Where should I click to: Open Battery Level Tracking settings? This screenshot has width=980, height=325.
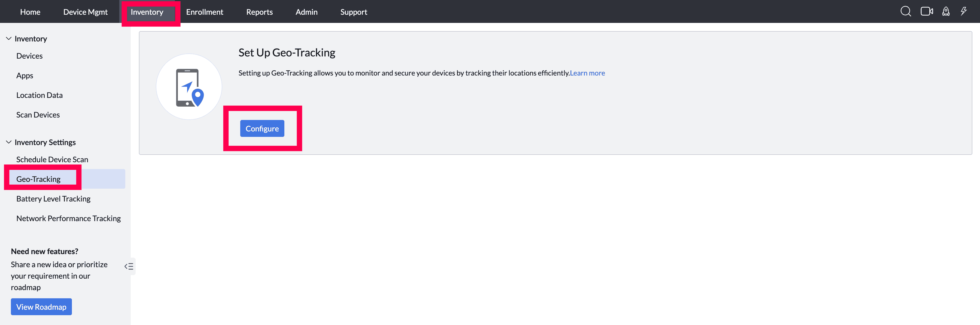[53, 198]
